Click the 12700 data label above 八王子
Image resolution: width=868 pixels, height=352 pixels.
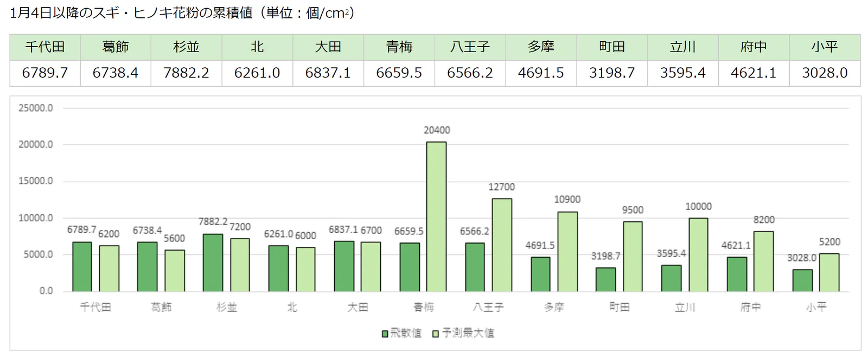pyautogui.click(x=502, y=187)
